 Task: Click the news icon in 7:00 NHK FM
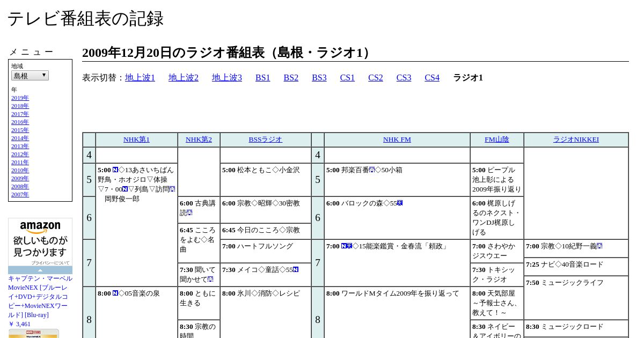click(x=344, y=246)
